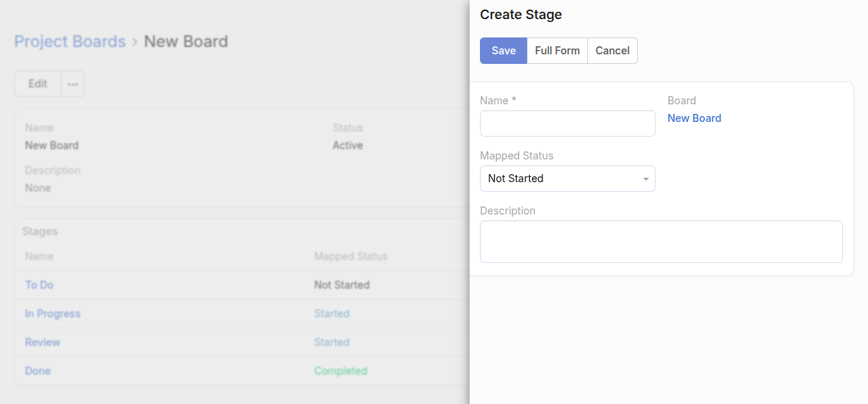This screenshot has height=404, width=868.
Task: Open the To Do stage
Action: (x=39, y=285)
